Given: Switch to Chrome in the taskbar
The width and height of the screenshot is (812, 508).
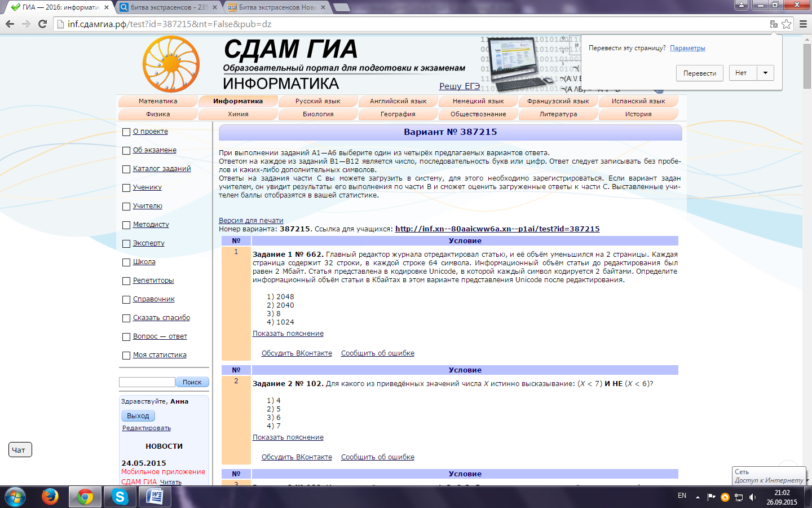Looking at the screenshot, I should click(85, 497).
